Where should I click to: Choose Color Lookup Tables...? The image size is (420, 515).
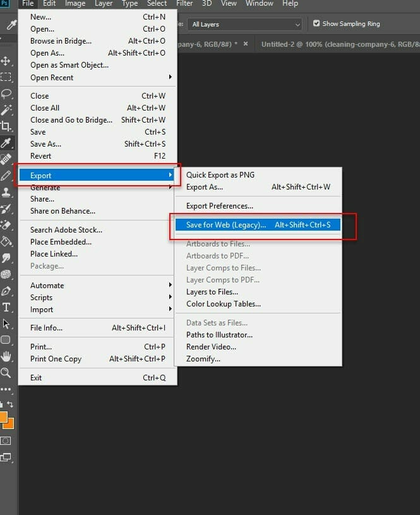(258, 304)
